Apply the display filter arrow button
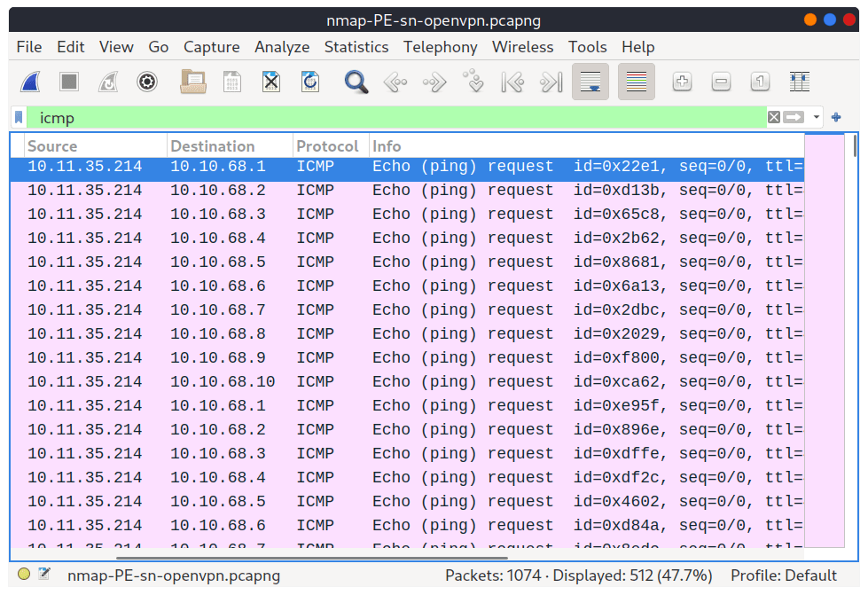Viewport: 868px width, 595px height. coord(794,117)
